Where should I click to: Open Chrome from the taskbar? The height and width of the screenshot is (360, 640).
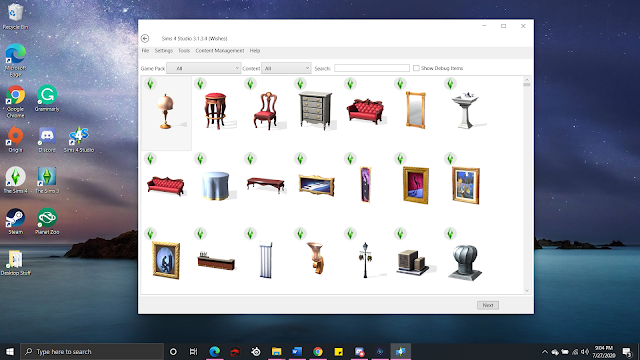pyautogui.click(x=318, y=351)
